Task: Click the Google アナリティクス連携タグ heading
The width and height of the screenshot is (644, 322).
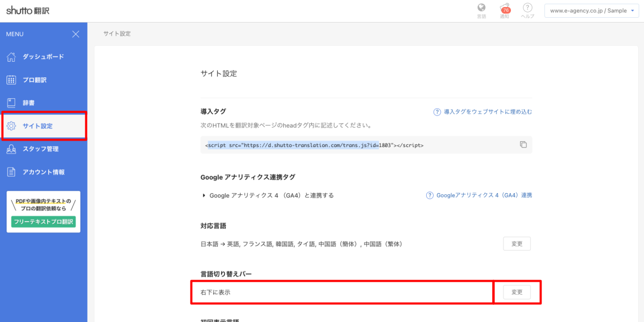Action: [247, 177]
